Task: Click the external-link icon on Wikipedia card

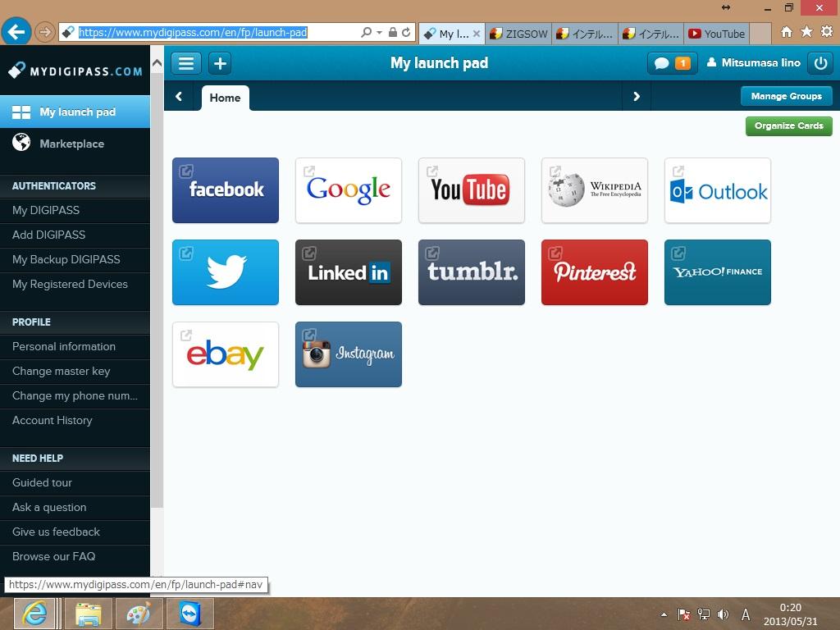Action: point(555,171)
